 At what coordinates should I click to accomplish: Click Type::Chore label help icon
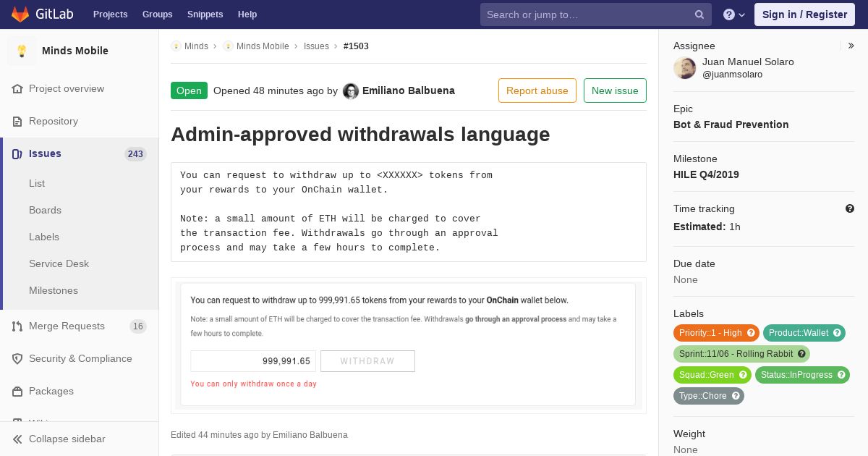tap(736, 396)
